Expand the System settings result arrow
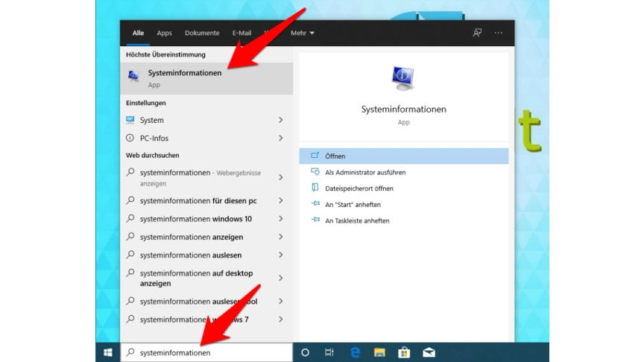 281,120
